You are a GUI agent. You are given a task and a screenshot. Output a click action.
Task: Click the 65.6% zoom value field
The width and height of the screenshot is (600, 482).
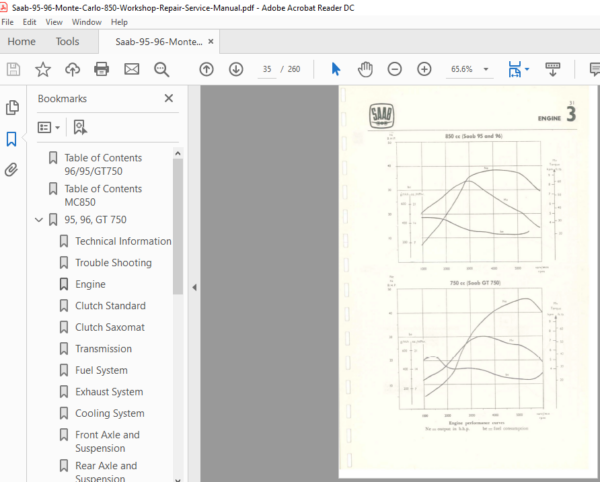[462, 69]
